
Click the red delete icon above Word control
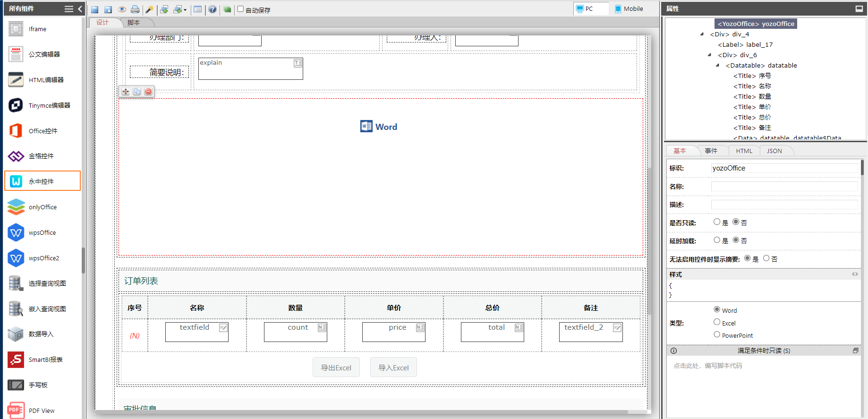[x=148, y=92]
